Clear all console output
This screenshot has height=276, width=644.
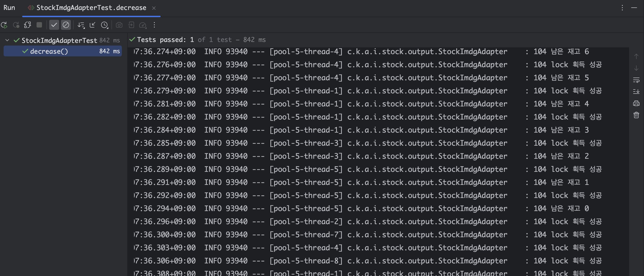click(636, 115)
